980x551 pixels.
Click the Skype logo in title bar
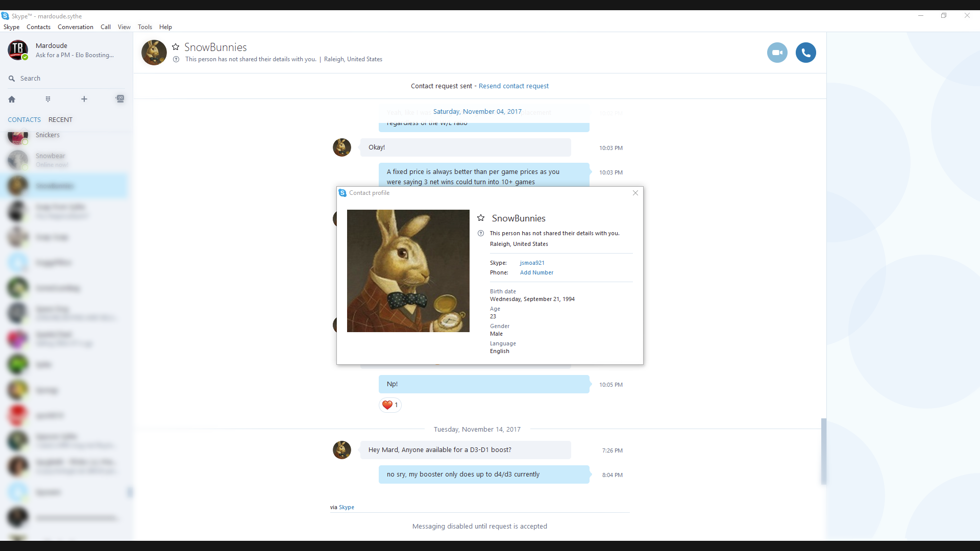5,16
